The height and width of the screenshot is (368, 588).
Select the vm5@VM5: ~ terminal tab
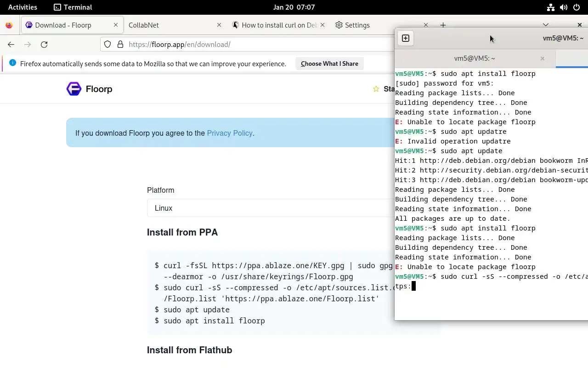pos(475,58)
